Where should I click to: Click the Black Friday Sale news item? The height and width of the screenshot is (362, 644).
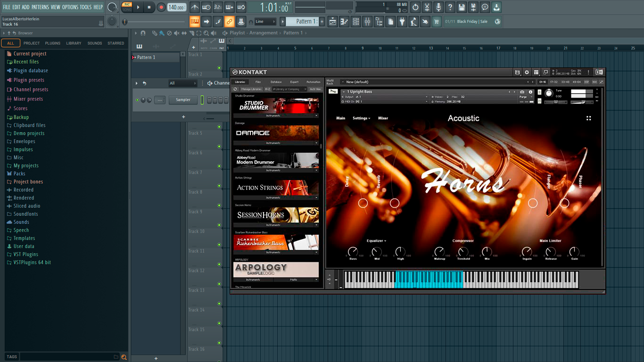tap(472, 21)
